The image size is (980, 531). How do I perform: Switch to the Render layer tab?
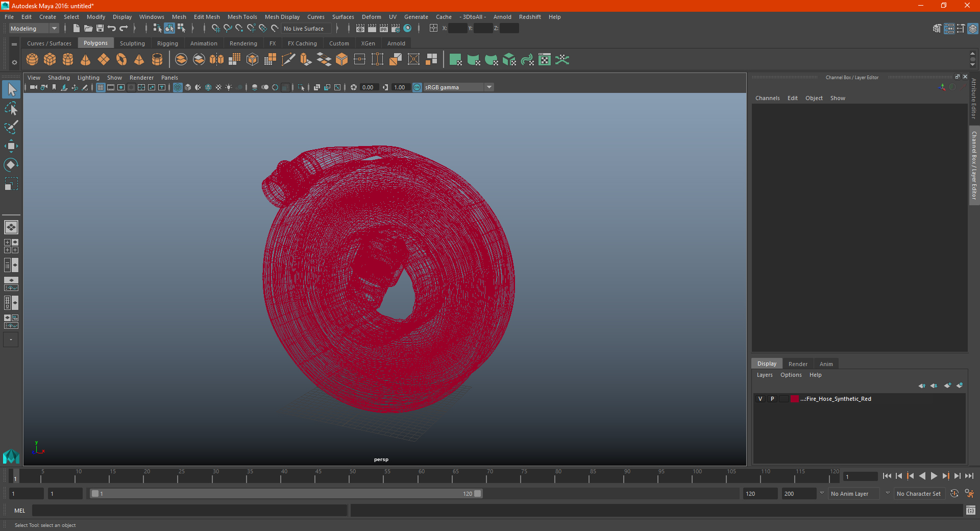[798, 364]
